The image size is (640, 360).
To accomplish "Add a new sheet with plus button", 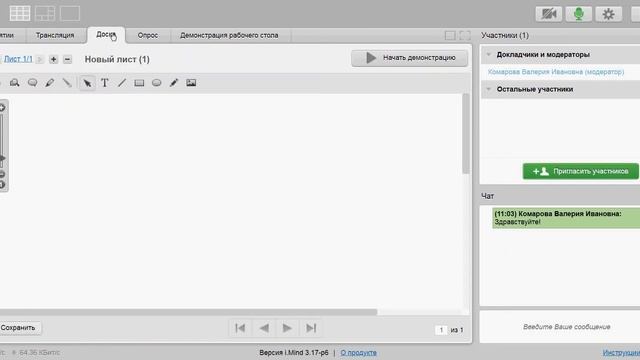I will pos(53,60).
